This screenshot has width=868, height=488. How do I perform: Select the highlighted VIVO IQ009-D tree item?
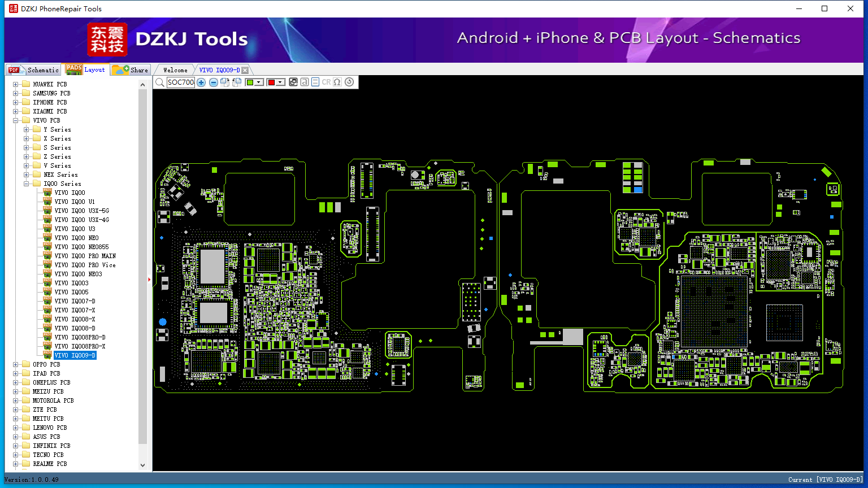[75, 355]
